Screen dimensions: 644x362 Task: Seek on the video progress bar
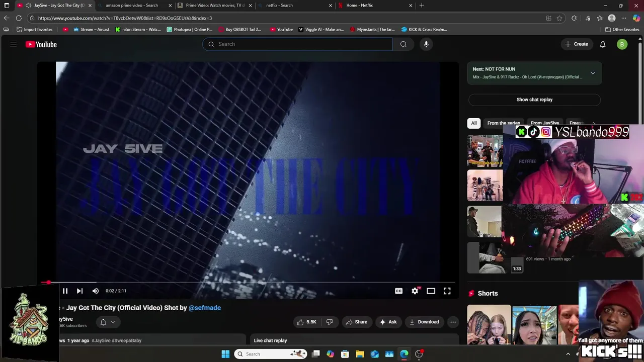(248, 283)
